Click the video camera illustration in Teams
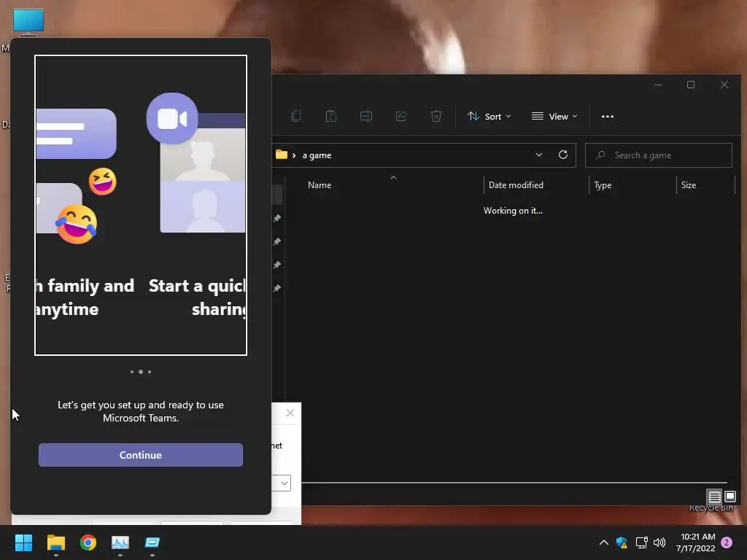 172,119
